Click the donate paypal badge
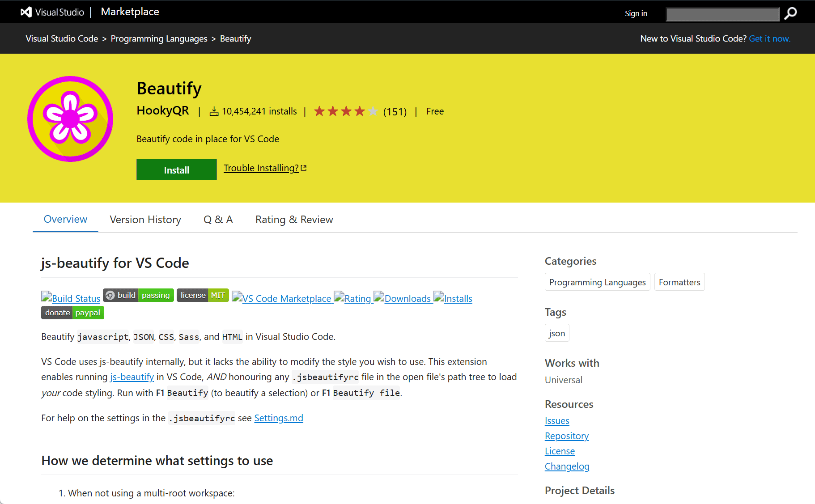The image size is (815, 504). coord(72,313)
